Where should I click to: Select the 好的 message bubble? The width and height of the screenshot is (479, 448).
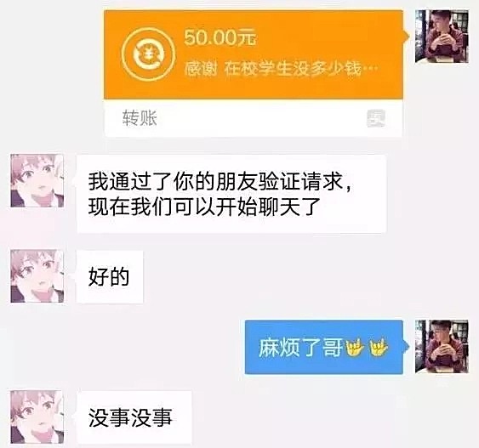coord(110,276)
